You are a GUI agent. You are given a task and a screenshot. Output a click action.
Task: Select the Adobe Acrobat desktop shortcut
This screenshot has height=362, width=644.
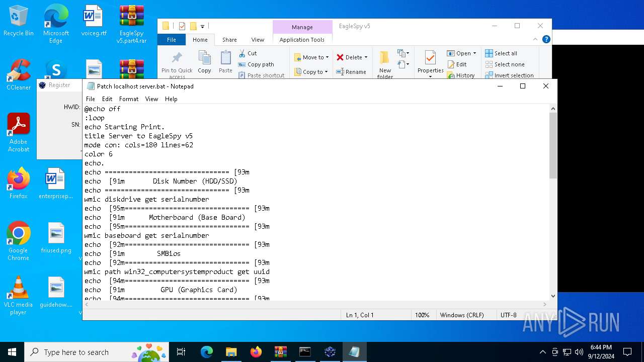pos(19,133)
